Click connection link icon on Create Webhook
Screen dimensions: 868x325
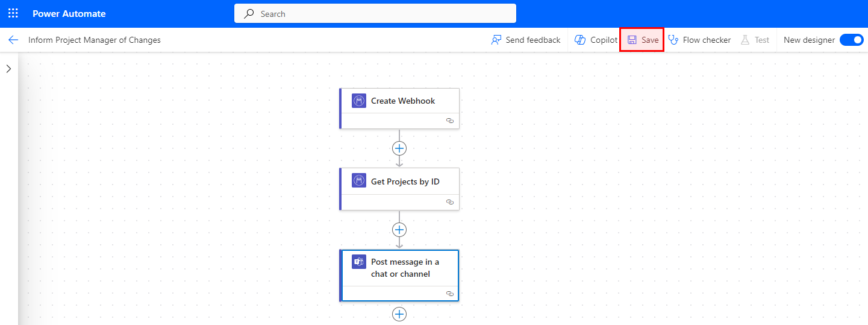pyautogui.click(x=449, y=121)
